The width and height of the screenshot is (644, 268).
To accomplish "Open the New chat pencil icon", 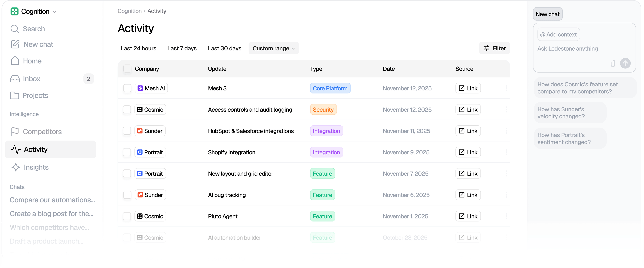I will click(15, 44).
